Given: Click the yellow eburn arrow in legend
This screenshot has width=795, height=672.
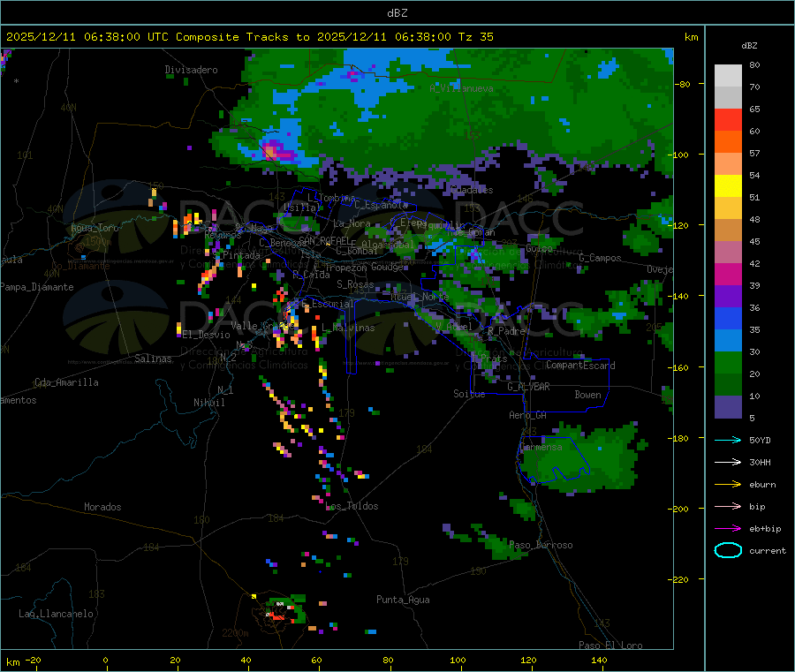Looking at the screenshot, I should pyautogui.click(x=728, y=485).
